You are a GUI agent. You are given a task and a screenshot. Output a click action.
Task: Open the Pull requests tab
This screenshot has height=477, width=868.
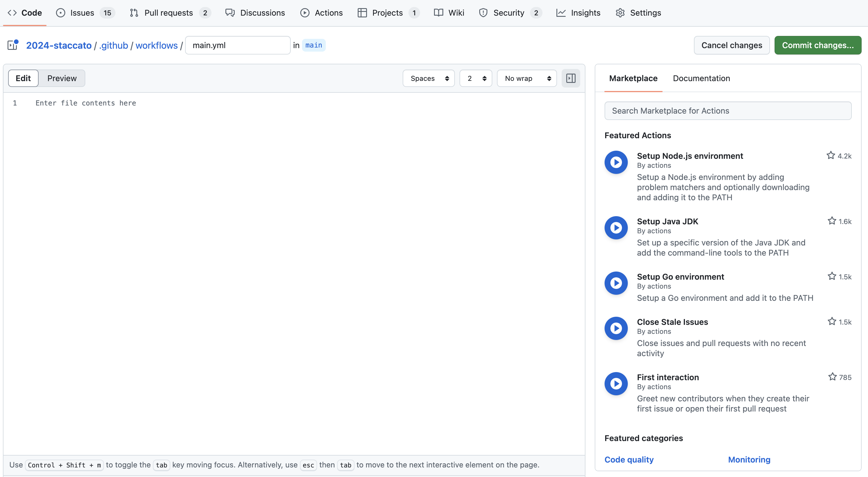click(169, 13)
